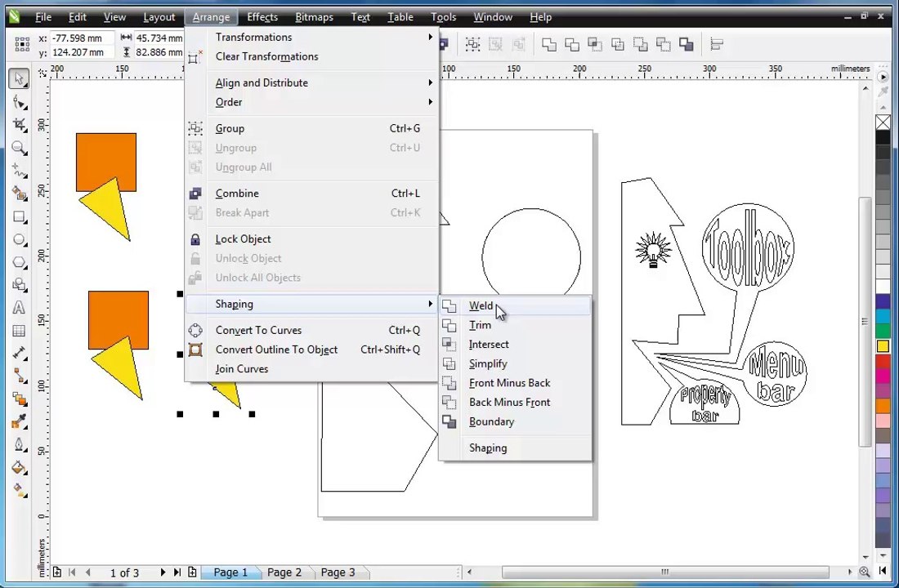Image resolution: width=899 pixels, height=588 pixels.
Task: Open the Bitmaps menu
Action: (x=314, y=17)
